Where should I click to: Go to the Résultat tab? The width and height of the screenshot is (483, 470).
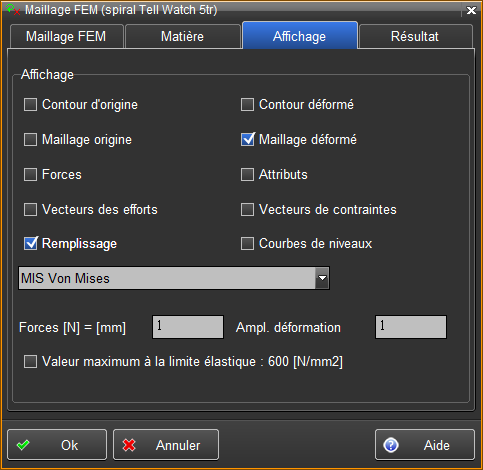pyautogui.click(x=415, y=36)
